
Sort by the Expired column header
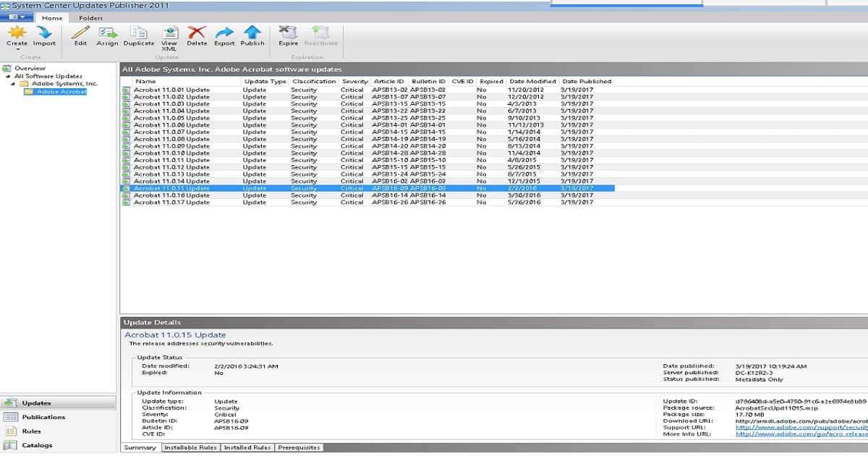click(x=490, y=81)
